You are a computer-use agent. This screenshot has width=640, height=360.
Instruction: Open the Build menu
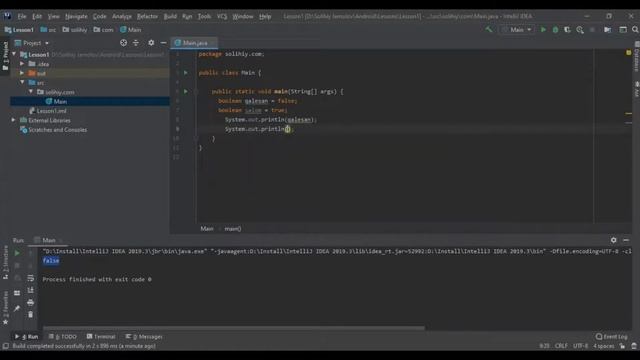click(170, 16)
